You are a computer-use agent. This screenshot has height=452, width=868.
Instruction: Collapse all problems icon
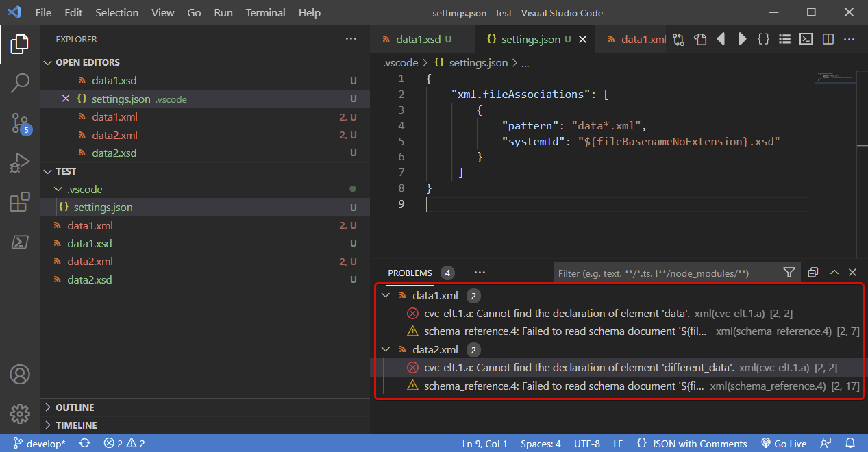coord(813,273)
